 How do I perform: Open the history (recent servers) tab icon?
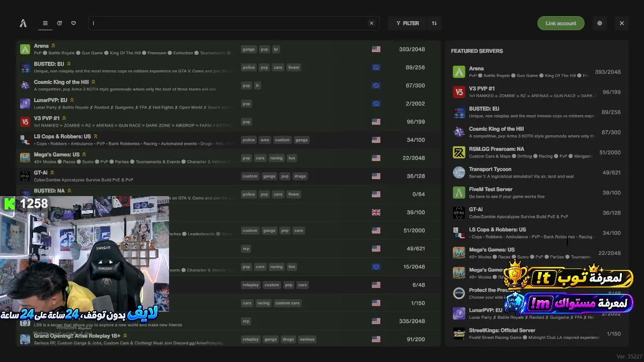click(59, 23)
